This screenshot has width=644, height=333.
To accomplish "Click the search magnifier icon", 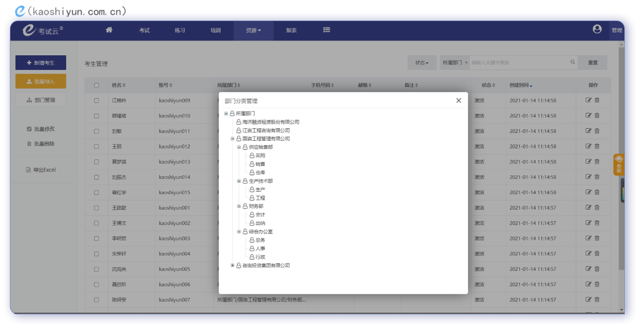I will tap(572, 62).
